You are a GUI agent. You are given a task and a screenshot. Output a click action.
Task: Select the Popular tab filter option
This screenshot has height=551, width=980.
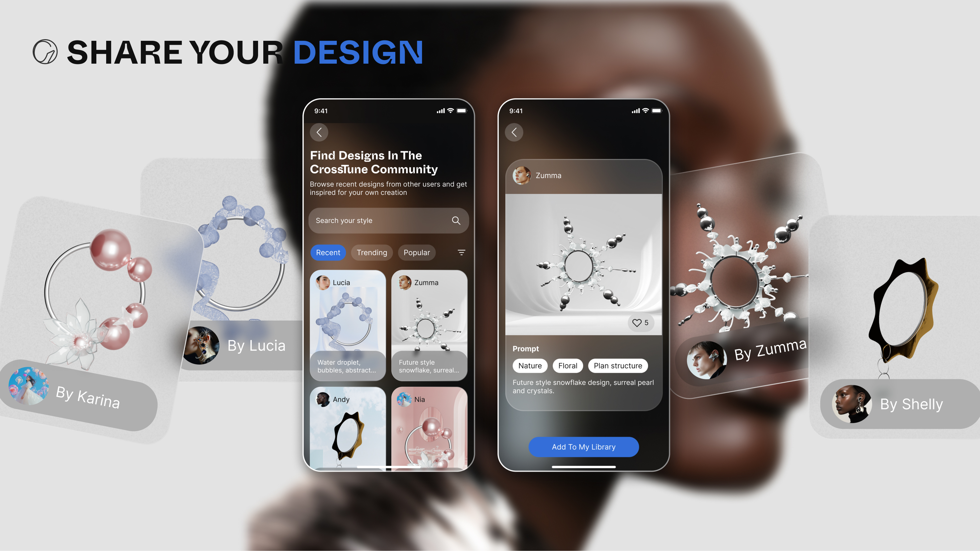pos(416,252)
